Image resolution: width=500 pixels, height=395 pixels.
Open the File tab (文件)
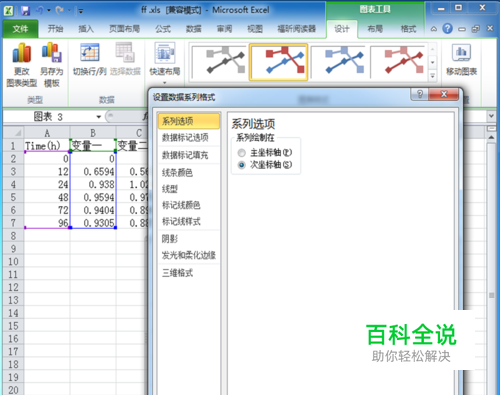point(20,29)
